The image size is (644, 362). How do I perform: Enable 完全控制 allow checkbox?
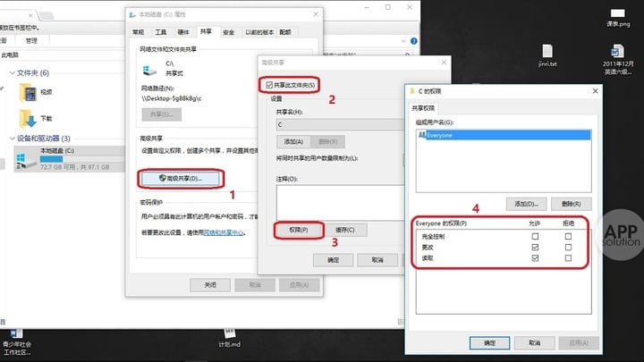(x=535, y=236)
